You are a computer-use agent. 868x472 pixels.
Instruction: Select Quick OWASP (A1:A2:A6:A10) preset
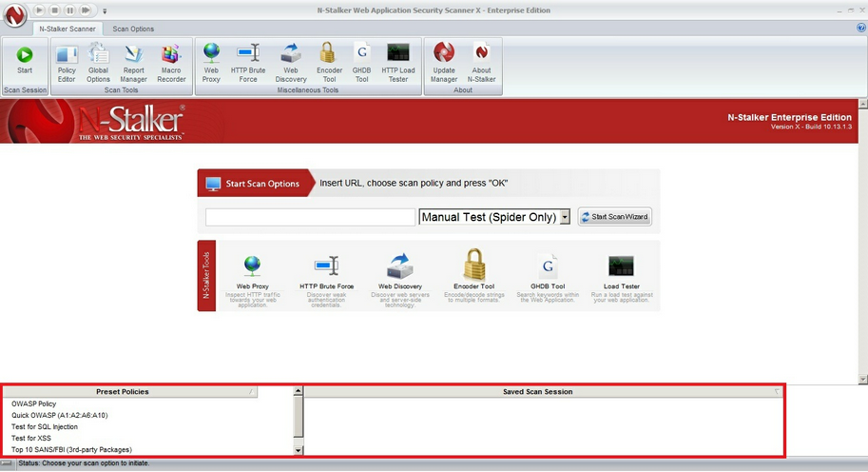60,415
